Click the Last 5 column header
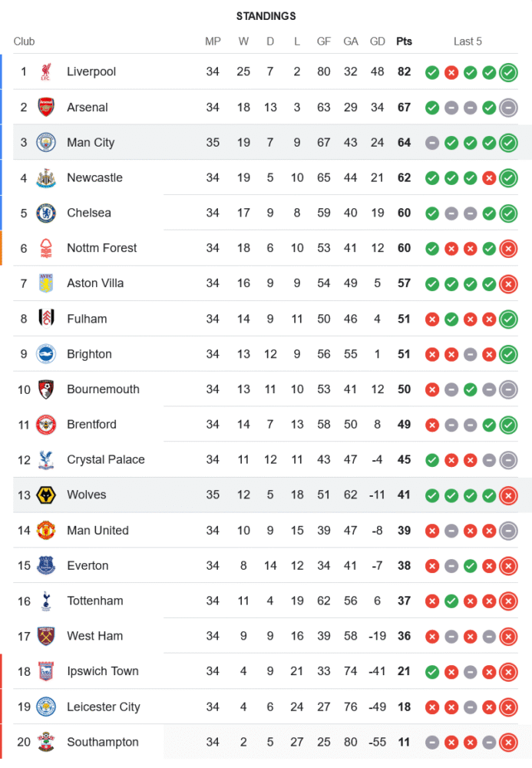532x768 pixels. (x=468, y=41)
